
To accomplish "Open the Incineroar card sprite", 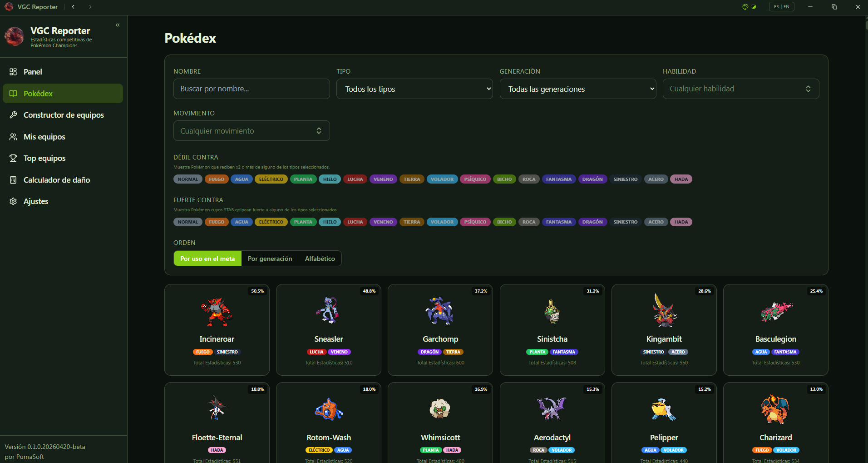I will [x=217, y=311].
